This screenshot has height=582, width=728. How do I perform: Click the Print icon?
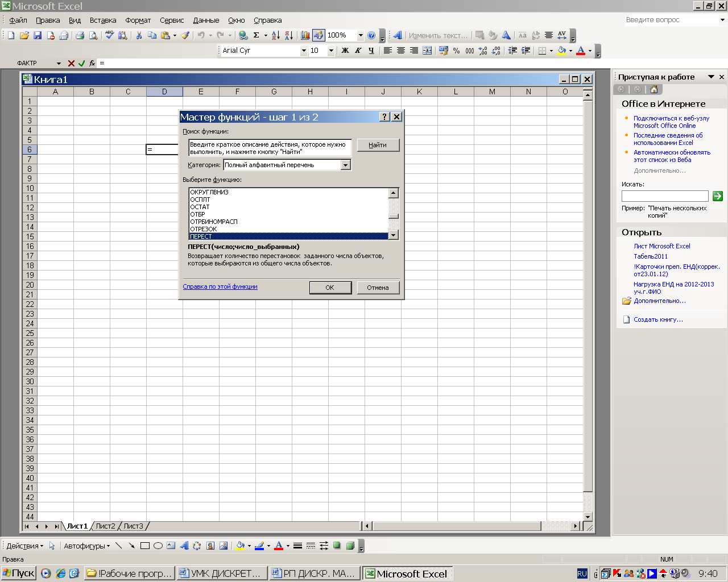pos(80,35)
